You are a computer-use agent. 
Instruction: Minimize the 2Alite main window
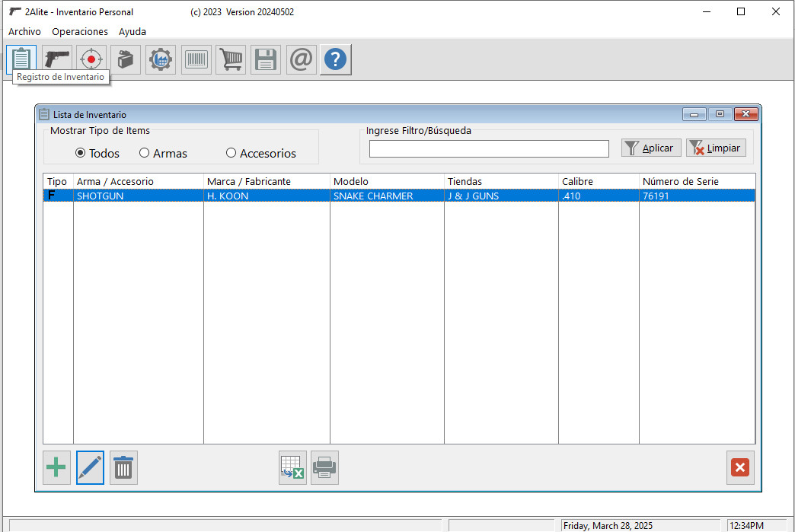coord(707,11)
